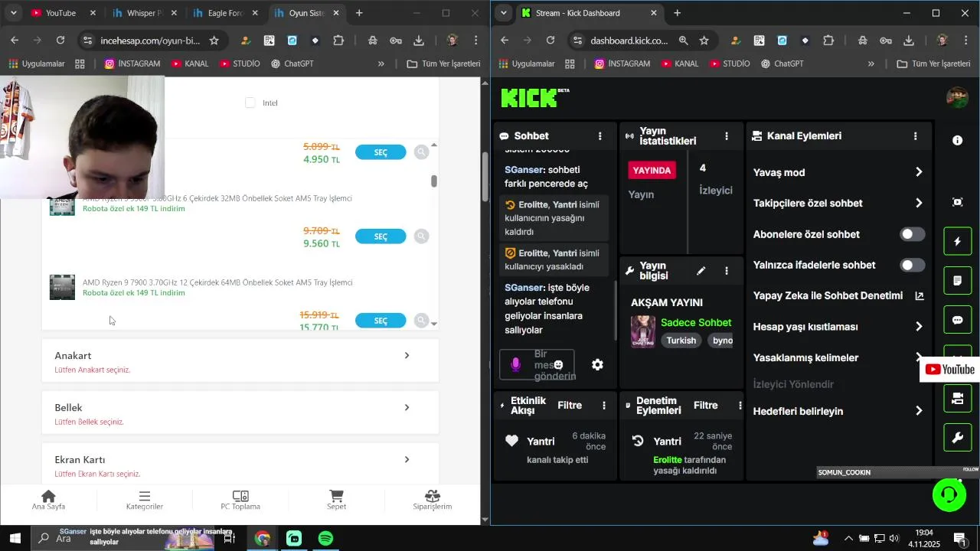Screen dimensions: 980x551
Task: Open the Kick dashboard info icon
Action: pos(957,141)
